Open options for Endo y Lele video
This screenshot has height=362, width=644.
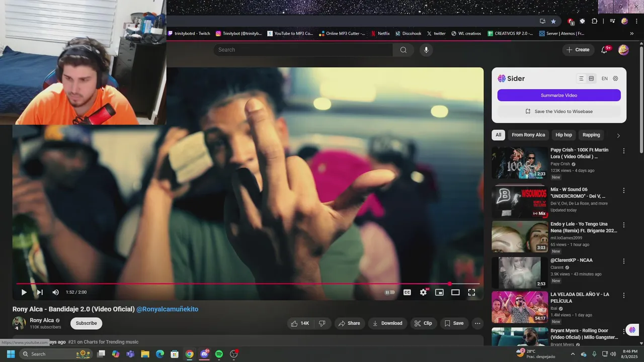point(624,225)
